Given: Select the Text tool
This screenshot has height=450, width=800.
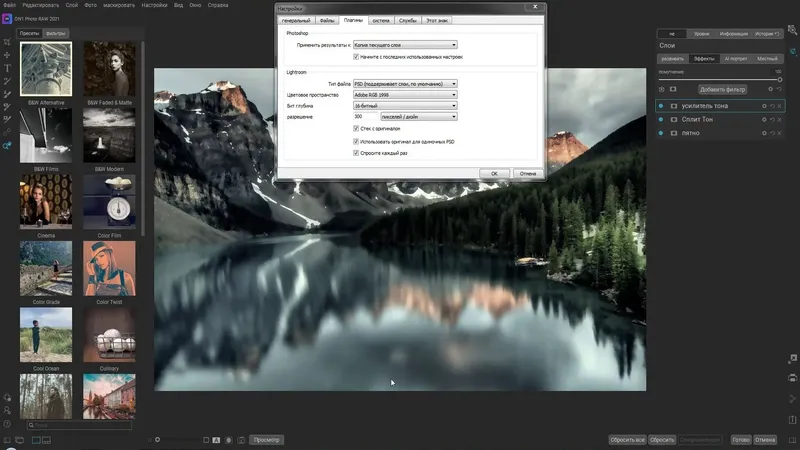Looking at the screenshot, I should click(7, 68).
